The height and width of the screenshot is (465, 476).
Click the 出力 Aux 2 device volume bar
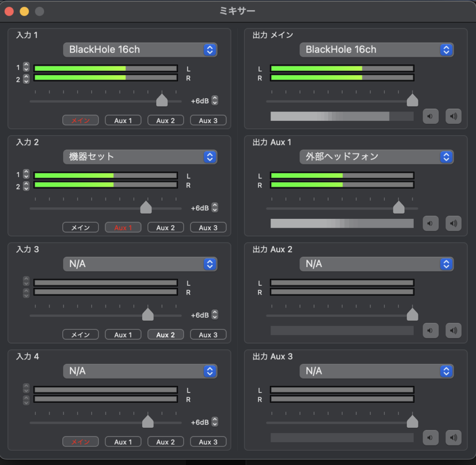342,330
